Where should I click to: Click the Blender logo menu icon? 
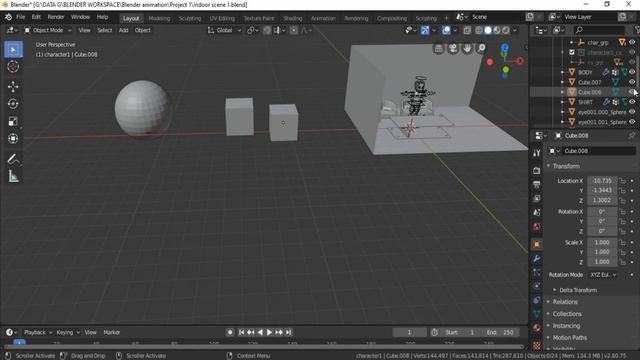(x=8, y=17)
